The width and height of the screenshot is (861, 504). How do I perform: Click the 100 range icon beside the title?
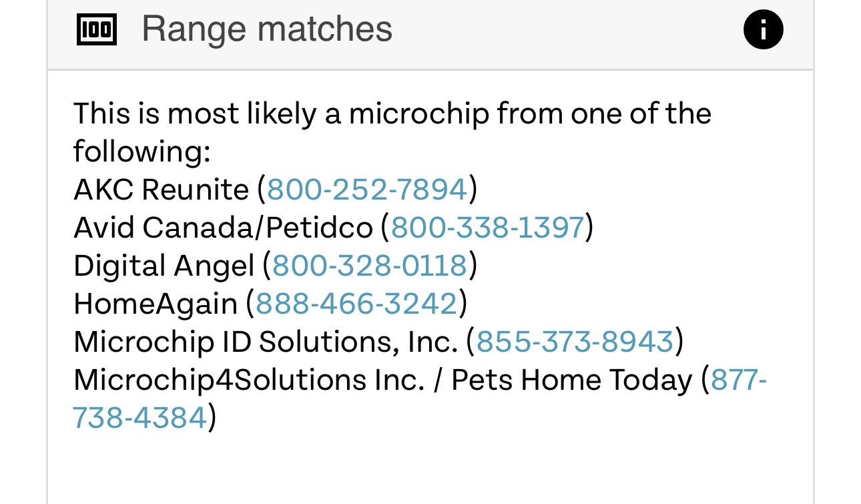coord(97,31)
